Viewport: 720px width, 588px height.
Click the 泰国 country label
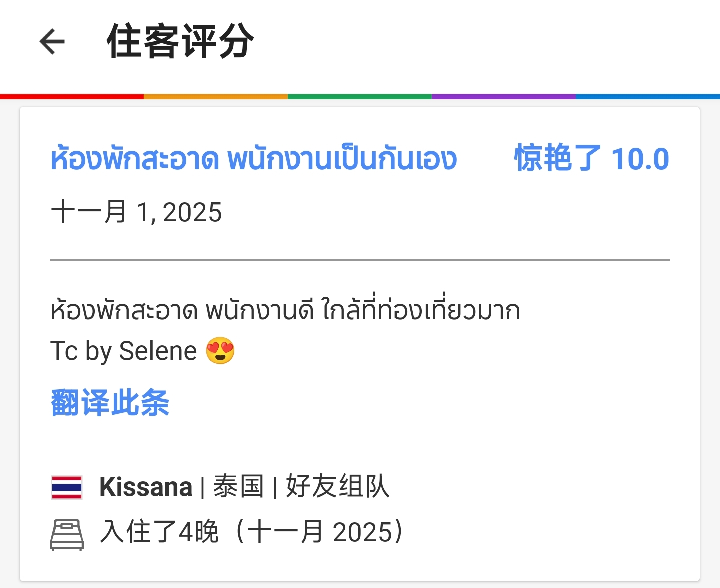point(238,487)
